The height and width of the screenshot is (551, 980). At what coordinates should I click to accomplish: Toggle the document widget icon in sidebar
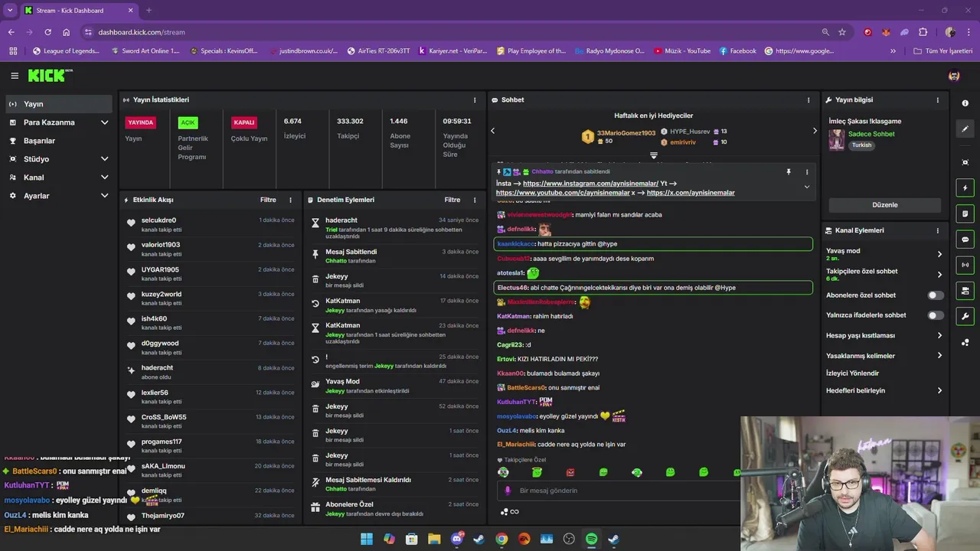pyautogui.click(x=965, y=214)
